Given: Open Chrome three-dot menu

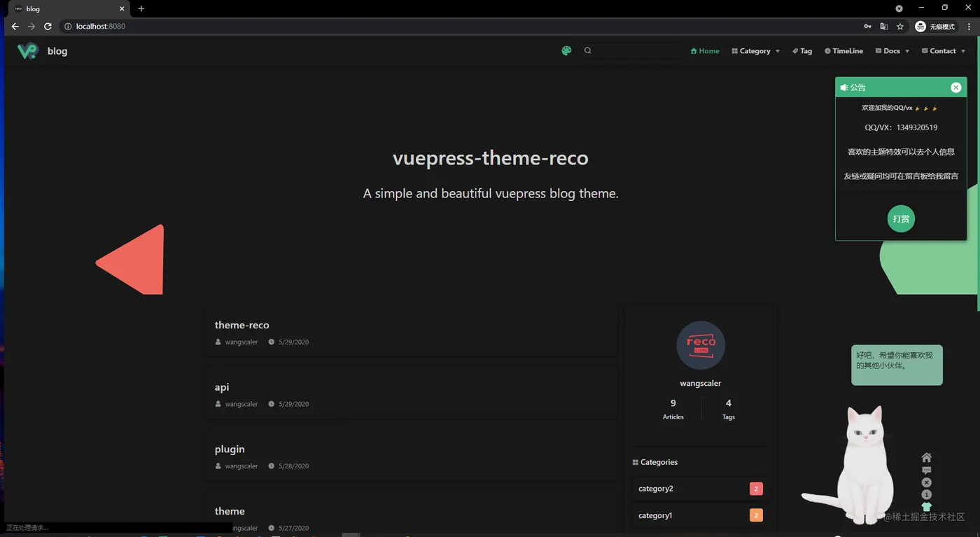Looking at the screenshot, I should (969, 27).
